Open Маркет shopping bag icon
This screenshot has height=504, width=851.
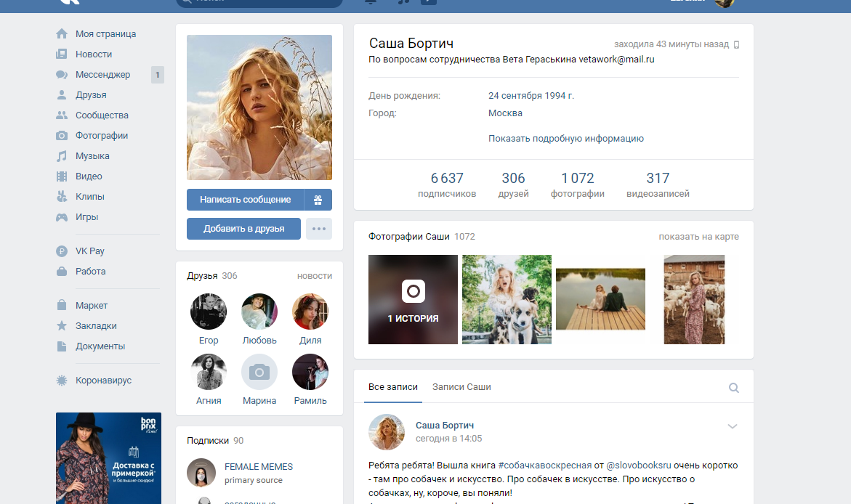pos(62,306)
